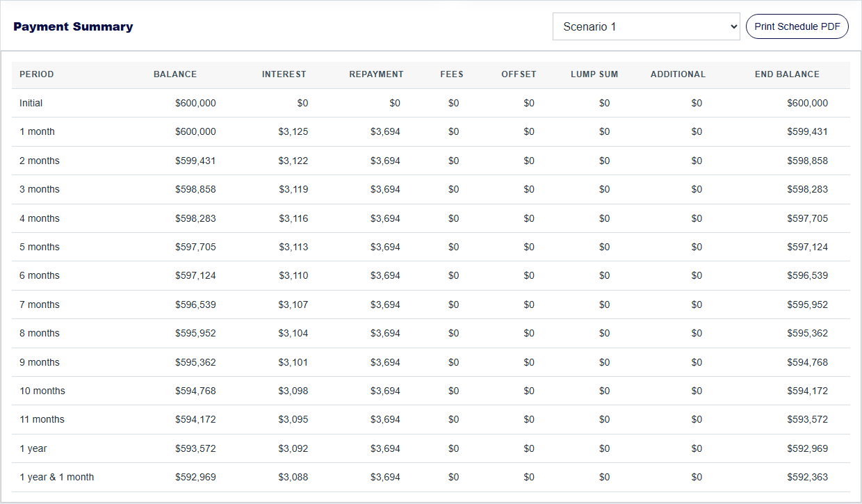Click the PERIOD column header
The height and width of the screenshot is (504, 862).
point(37,74)
